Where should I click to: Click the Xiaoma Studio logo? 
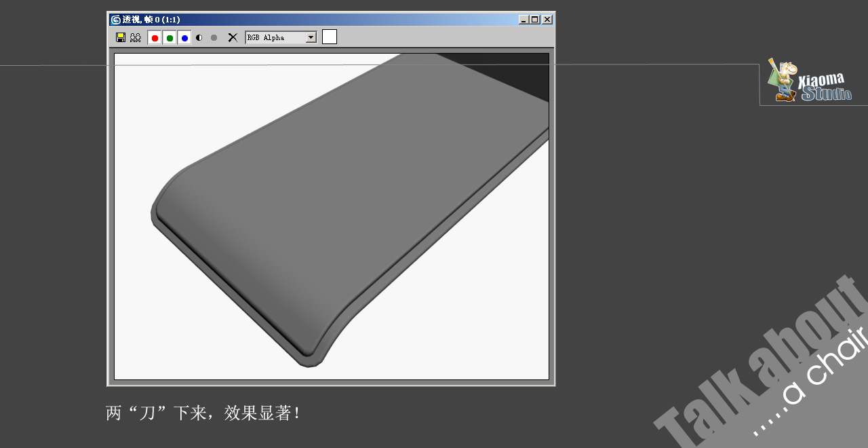coord(810,80)
